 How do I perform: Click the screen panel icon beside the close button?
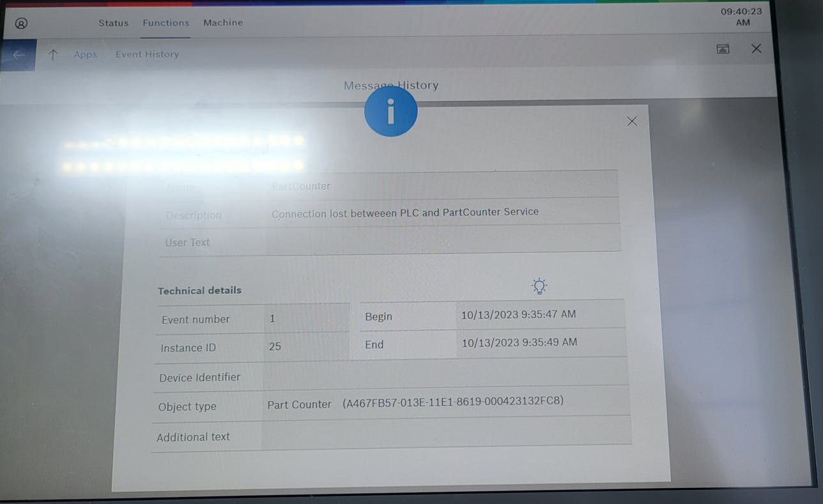pyautogui.click(x=723, y=49)
